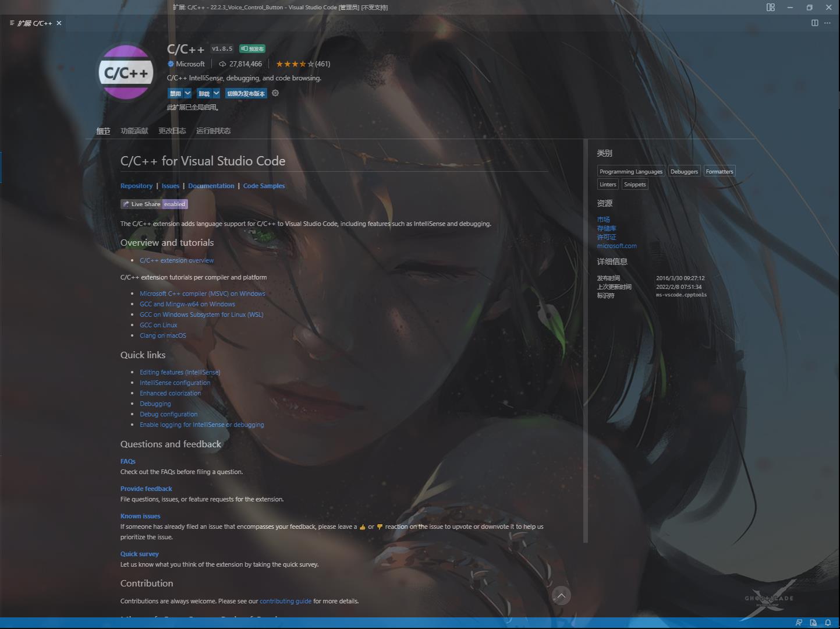
Task: Expand the dropdown next to 禁用
Action: point(187,93)
